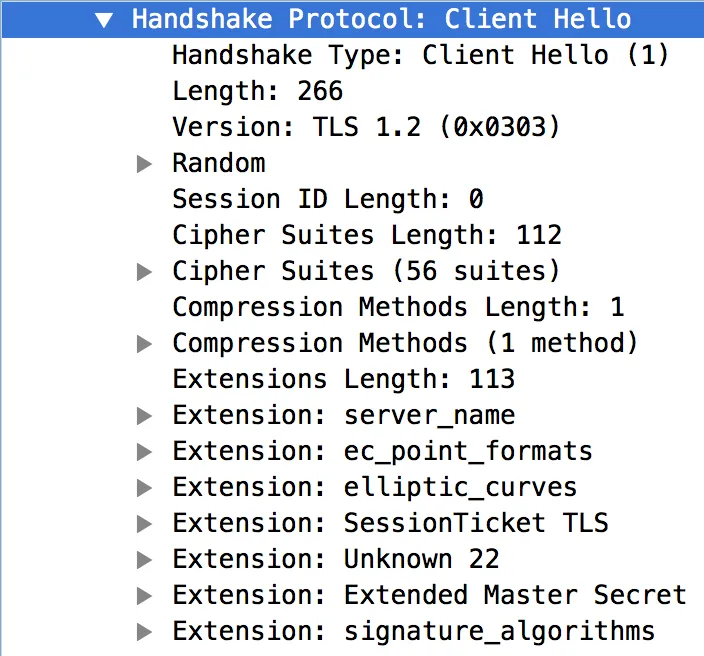Select the Handshake Type: Client Hello row

click(420, 55)
